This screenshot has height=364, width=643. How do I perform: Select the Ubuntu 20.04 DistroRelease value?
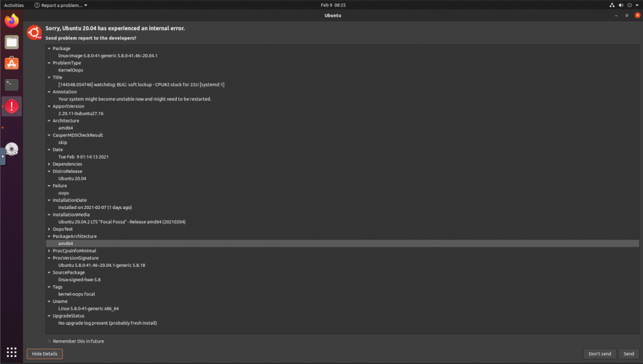coord(343,179)
